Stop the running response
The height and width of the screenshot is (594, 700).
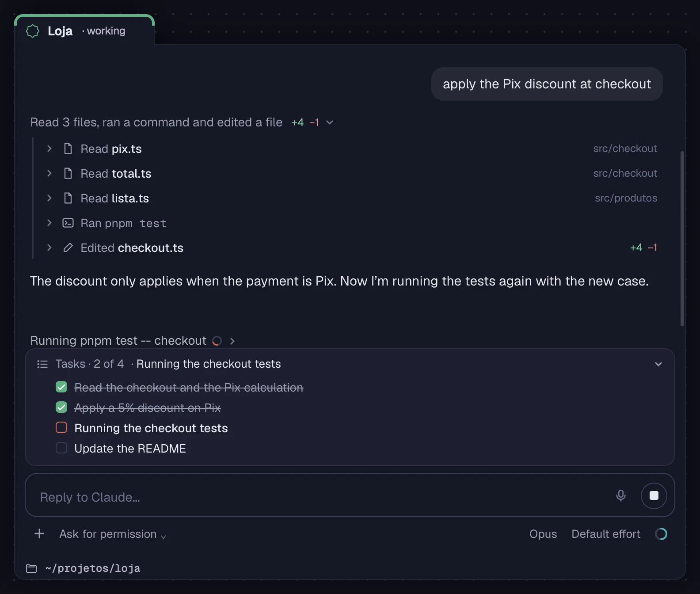[x=654, y=495]
